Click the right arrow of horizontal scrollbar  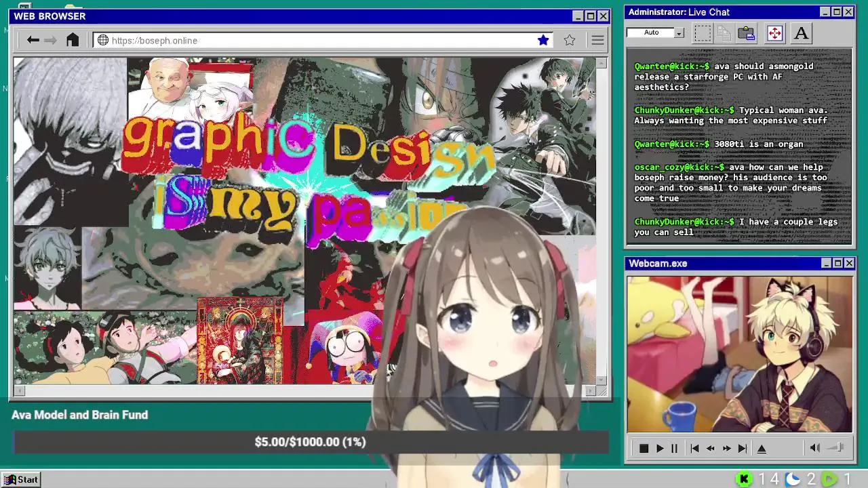(x=591, y=390)
